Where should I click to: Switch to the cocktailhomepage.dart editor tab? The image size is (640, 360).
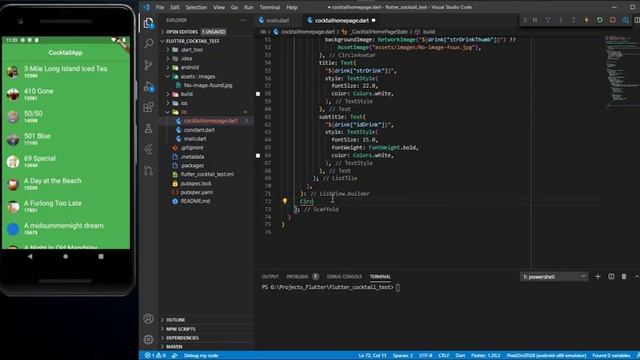point(342,20)
